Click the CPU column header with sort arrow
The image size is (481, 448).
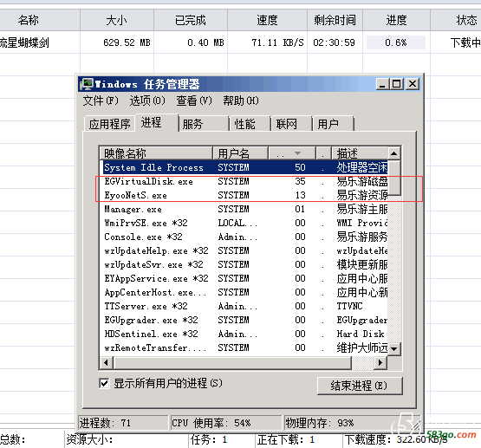(x=292, y=153)
